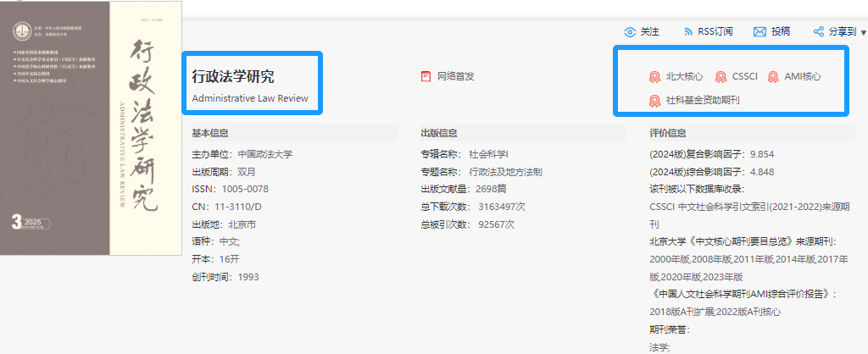This screenshot has height=354, width=868.
Task: Select the 社科基金资助期刊 badge label
Action: click(703, 101)
